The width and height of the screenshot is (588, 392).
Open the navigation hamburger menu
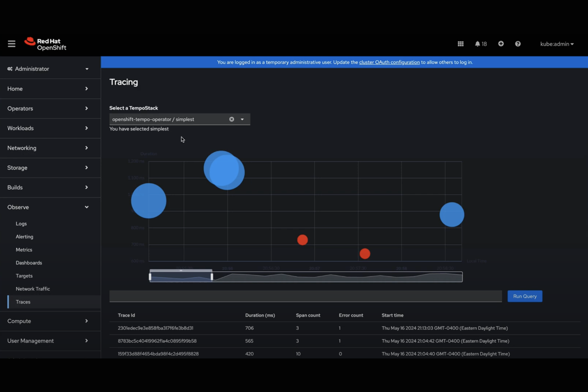(x=11, y=44)
